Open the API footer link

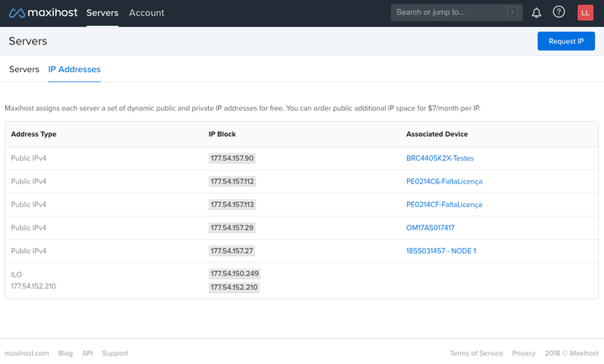coord(87,354)
